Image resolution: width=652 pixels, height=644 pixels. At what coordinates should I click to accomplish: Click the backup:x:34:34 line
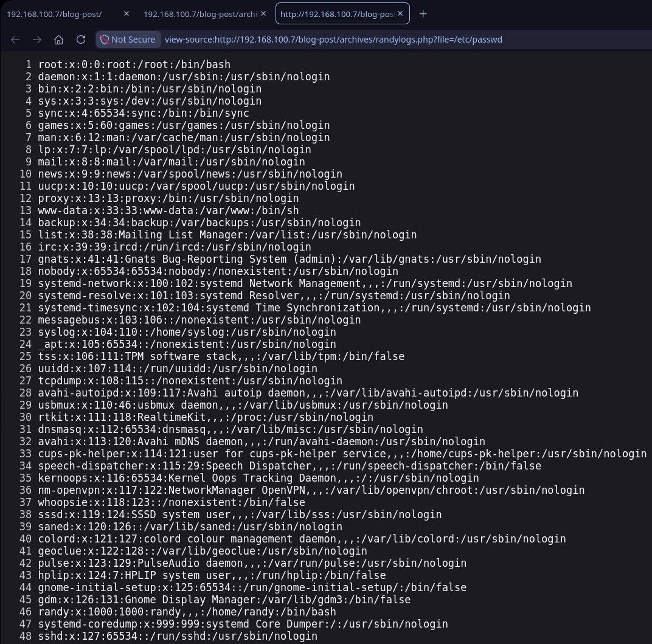pyautogui.click(x=199, y=223)
